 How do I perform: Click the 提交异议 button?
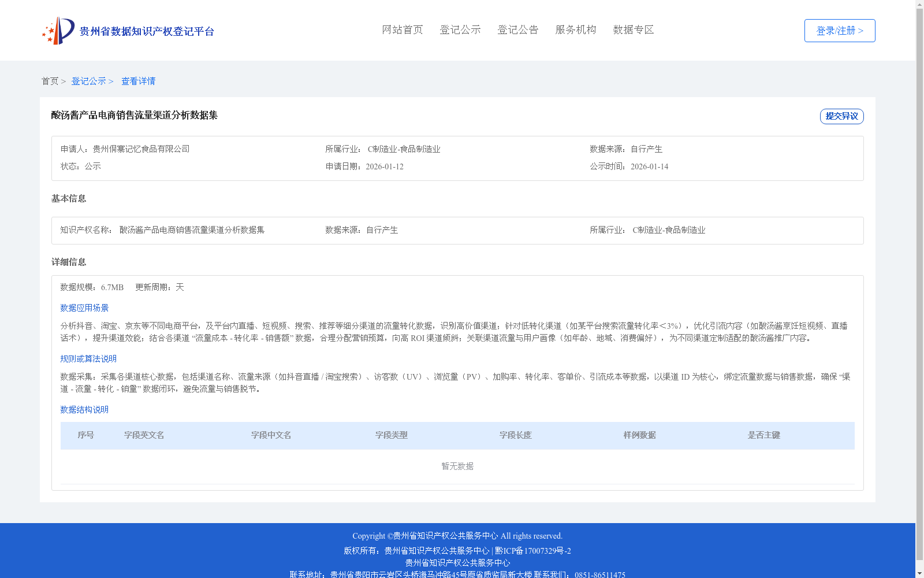[x=842, y=116]
